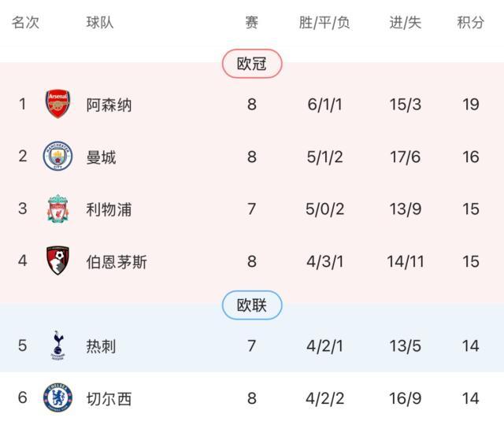The width and height of the screenshot is (504, 425).
Task: Click the 热刺 team name
Action: click(101, 346)
